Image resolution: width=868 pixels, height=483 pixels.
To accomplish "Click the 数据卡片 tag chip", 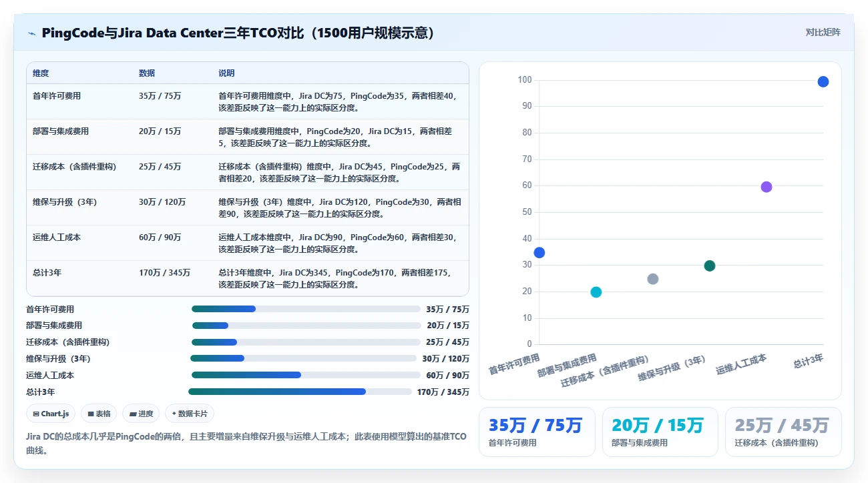I will click(x=190, y=414).
